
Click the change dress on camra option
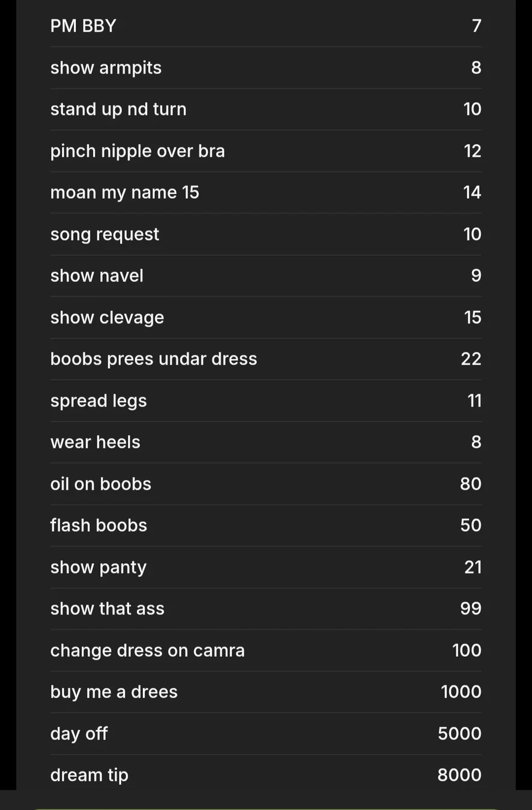pos(148,650)
